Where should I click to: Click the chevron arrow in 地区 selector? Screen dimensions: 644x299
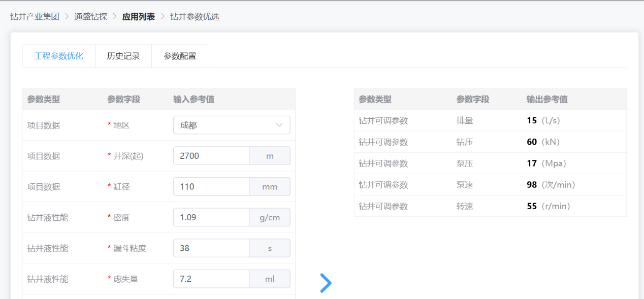[279, 125]
